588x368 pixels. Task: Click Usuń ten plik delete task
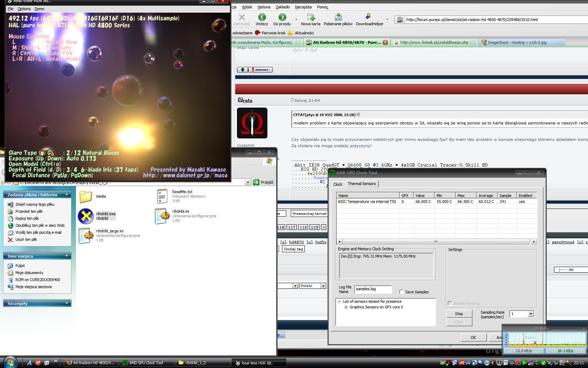[22, 239]
